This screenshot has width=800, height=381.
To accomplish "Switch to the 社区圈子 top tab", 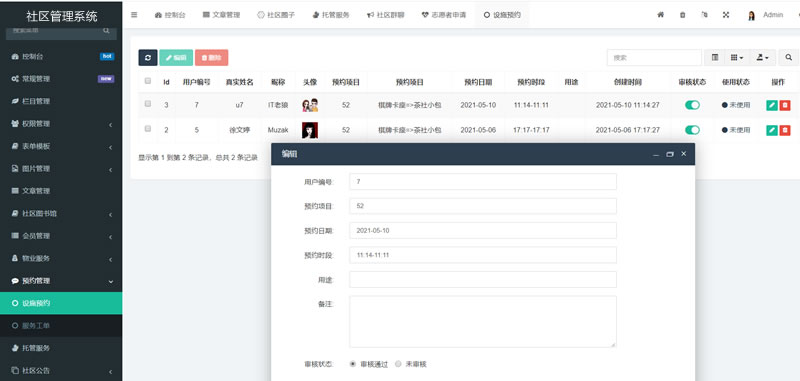I will coord(276,15).
